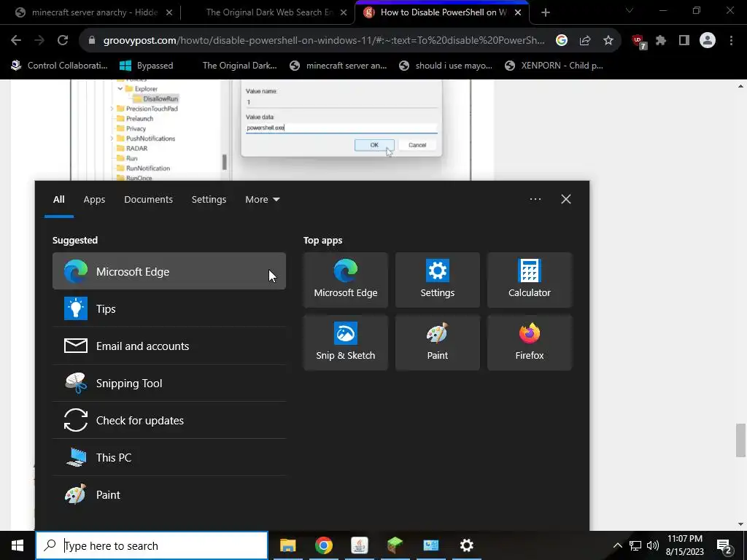Launch Firefox from Top apps

(530, 343)
